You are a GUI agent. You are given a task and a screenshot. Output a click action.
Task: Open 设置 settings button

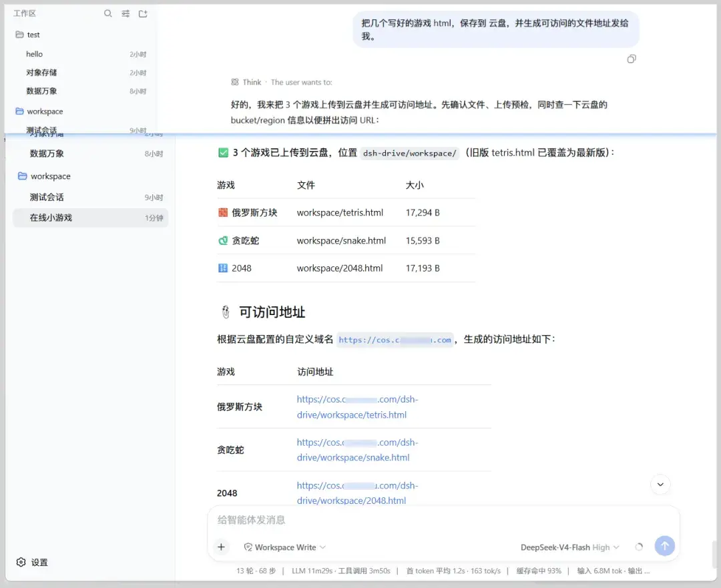pos(32,562)
